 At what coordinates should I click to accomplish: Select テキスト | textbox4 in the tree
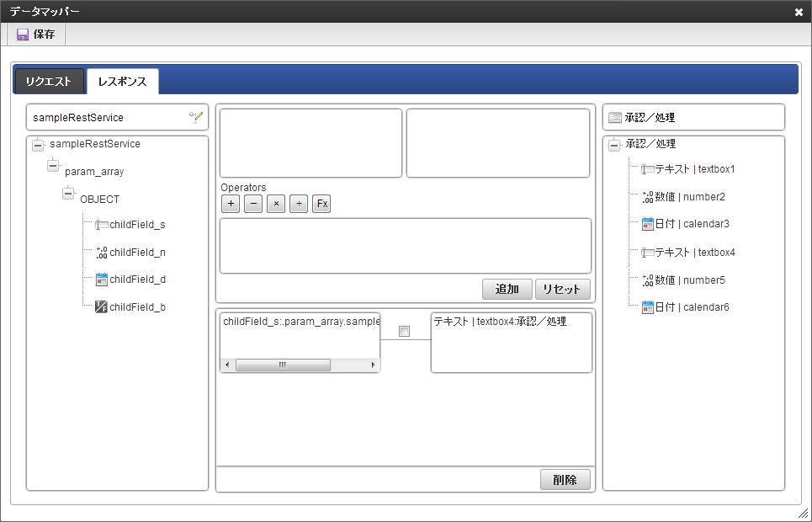[695, 253]
